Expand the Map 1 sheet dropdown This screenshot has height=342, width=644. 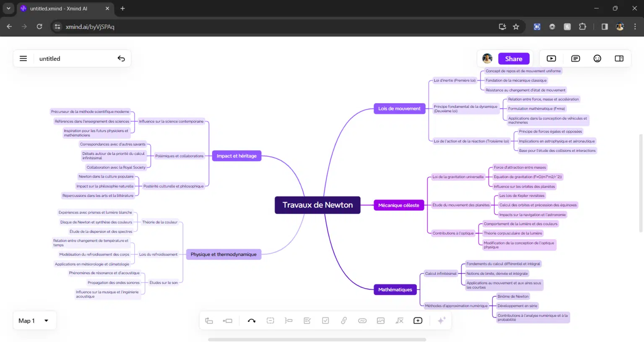(x=46, y=321)
